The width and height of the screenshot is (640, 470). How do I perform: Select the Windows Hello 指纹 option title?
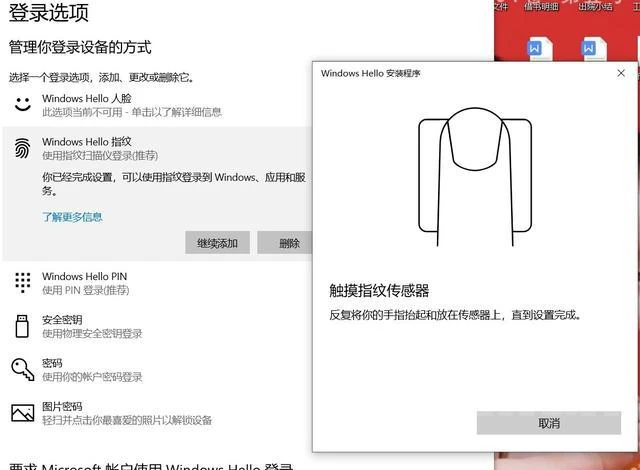[x=87, y=142]
